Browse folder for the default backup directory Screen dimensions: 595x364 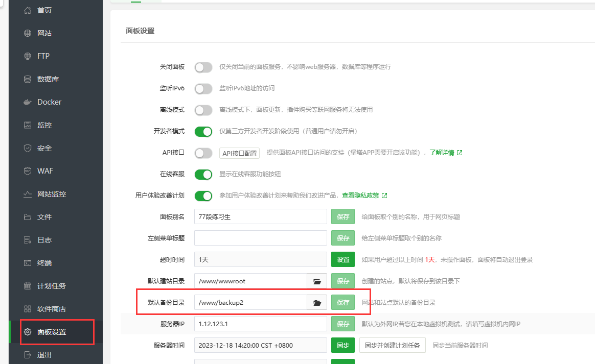coord(317,302)
